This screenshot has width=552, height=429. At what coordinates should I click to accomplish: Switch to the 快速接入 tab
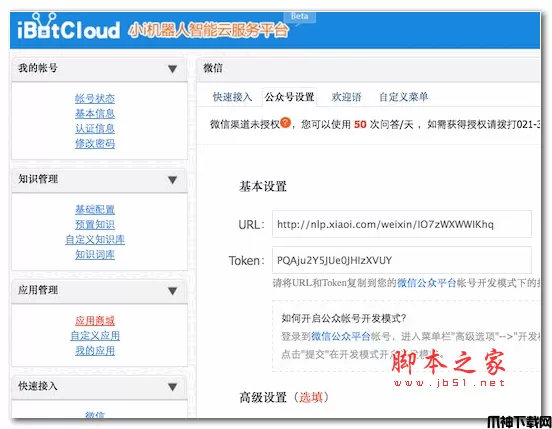(232, 97)
